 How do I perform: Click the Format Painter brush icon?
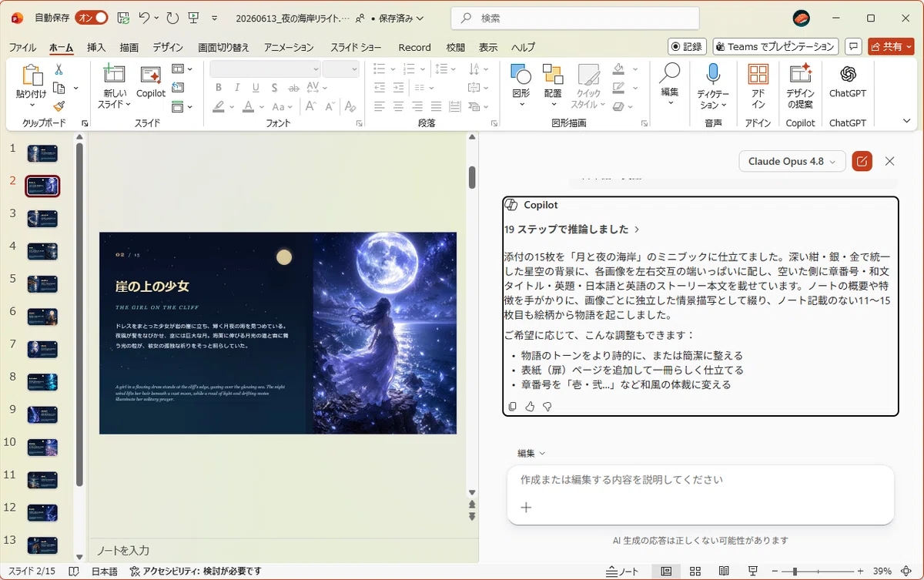click(x=59, y=106)
